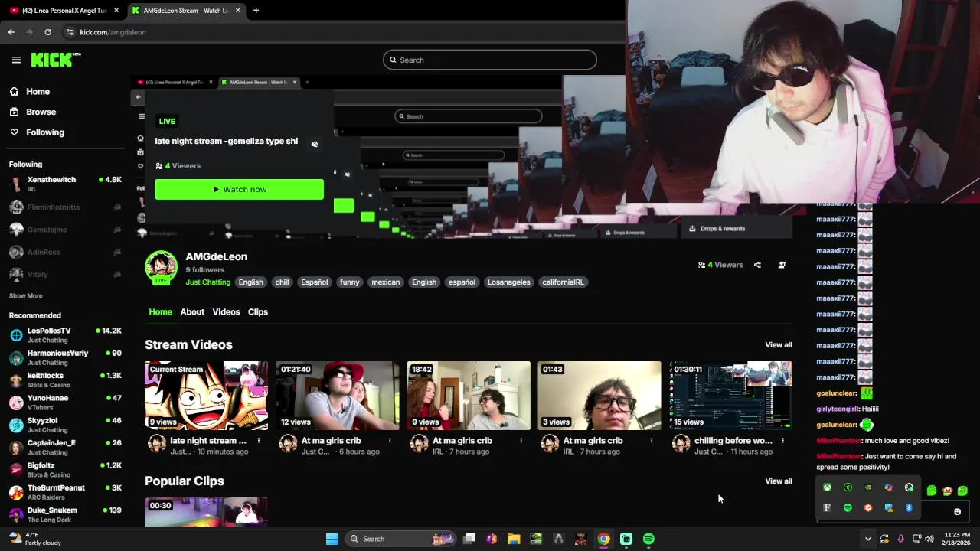This screenshot has height=551, width=980.
Task: Switch to Linea Personal X Angel browser tab
Action: (x=64, y=11)
